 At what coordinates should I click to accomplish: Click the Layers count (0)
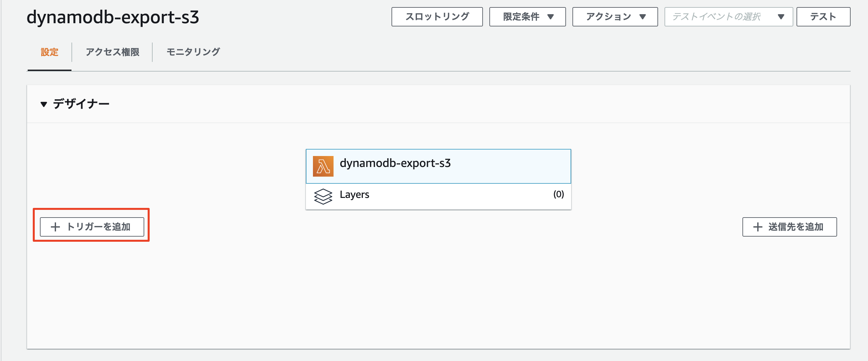(x=558, y=194)
